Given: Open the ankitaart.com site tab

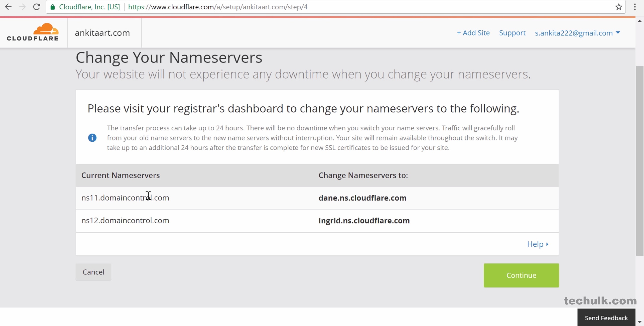Looking at the screenshot, I should click(x=102, y=33).
